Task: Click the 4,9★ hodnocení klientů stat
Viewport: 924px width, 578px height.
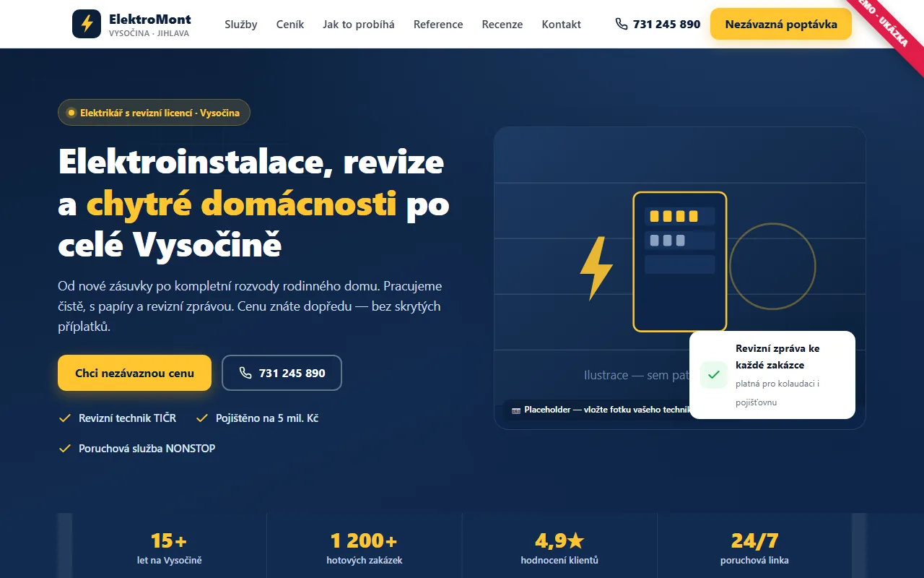Action: coord(559,548)
